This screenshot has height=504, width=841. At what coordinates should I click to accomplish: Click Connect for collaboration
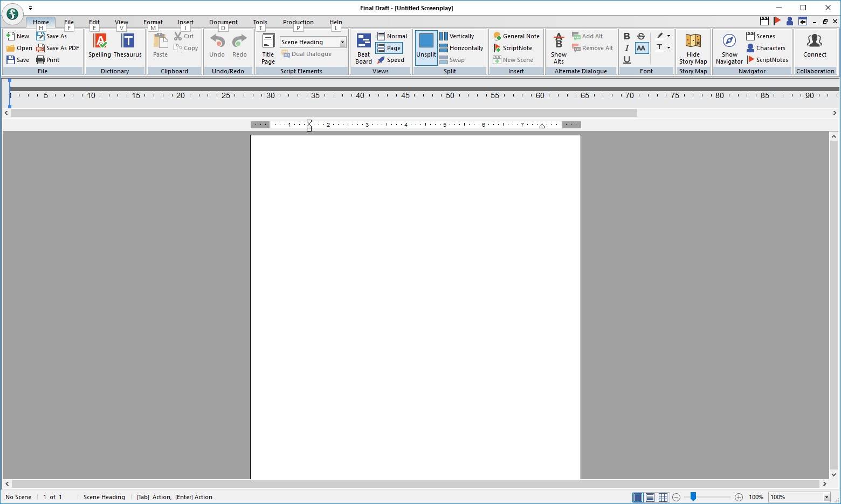(x=815, y=45)
